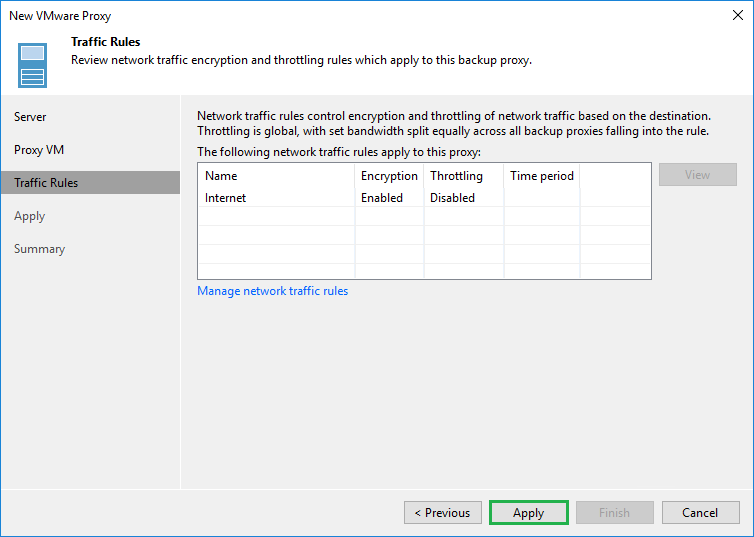Screen dimensions: 754x537
Task: Go back with the Previous button
Action: (443, 513)
